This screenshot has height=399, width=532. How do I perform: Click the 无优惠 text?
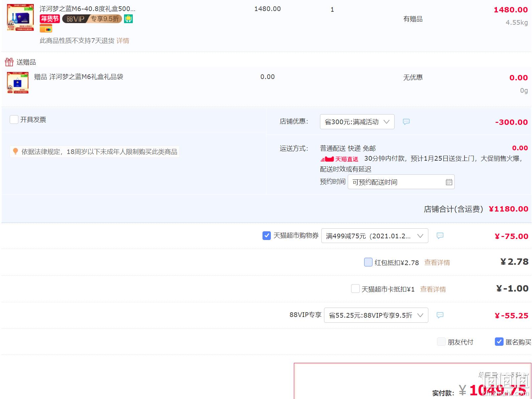pos(413,77)
